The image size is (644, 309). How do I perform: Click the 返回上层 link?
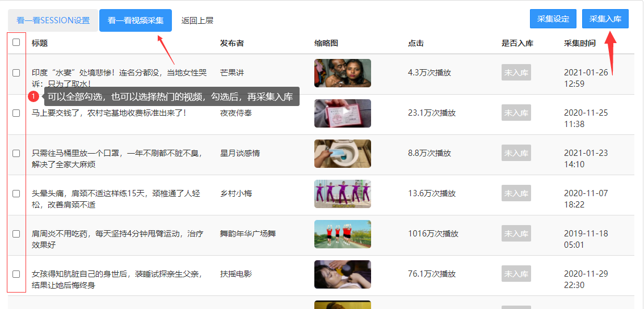pyautogui.click(x=197, y=20)
